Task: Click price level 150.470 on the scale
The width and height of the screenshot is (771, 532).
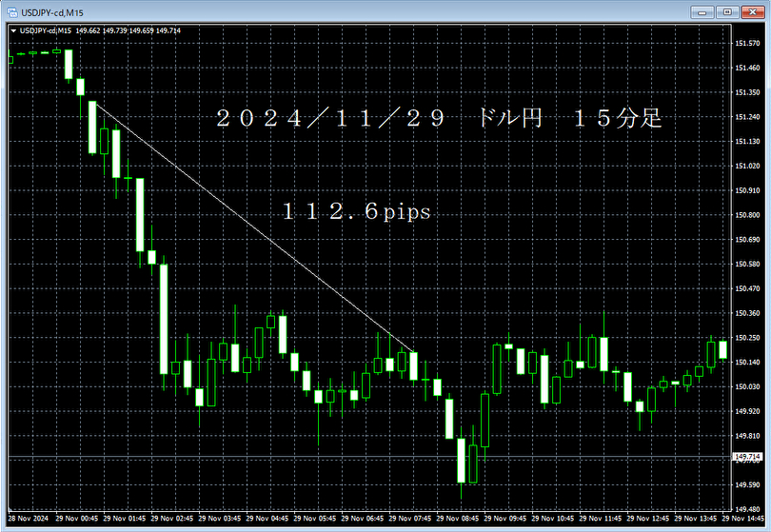Action: pos(747,288)
